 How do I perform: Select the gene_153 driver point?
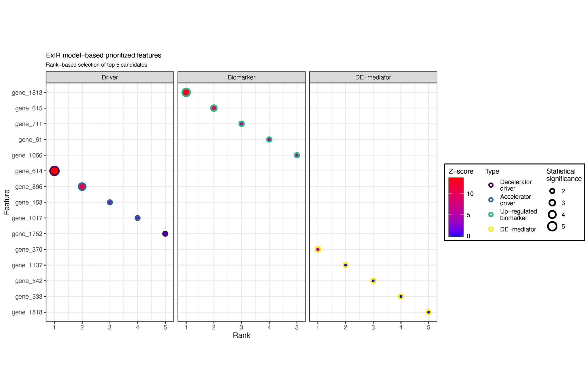point(110,202)
